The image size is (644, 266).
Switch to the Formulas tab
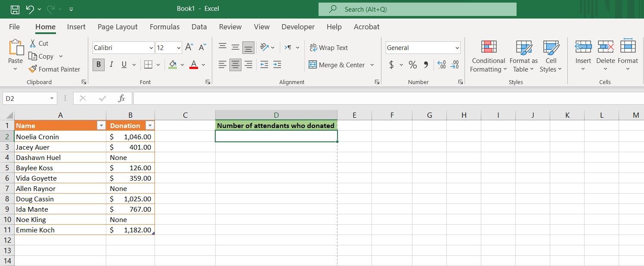pyautogui.click(x=164, y=27)
